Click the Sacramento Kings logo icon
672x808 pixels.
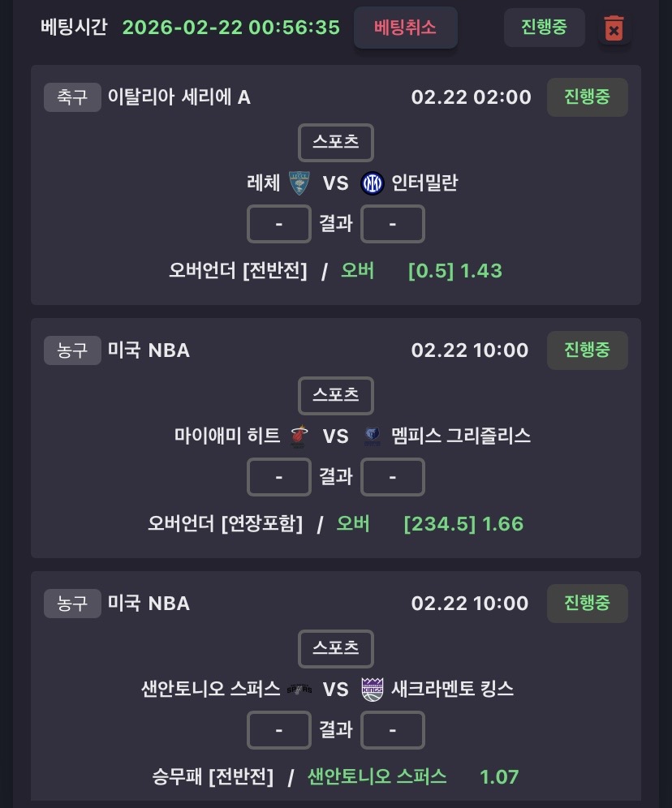372,690
